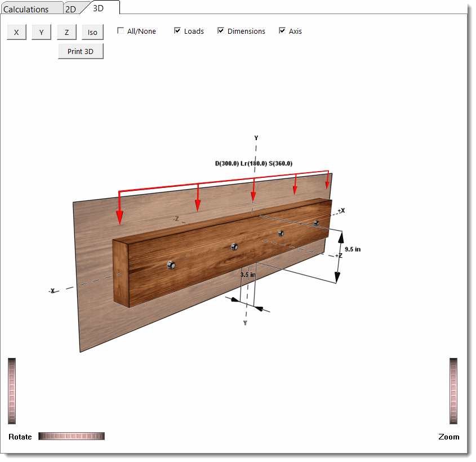Click the Zoom slider on the right

(x=454, y=391)
